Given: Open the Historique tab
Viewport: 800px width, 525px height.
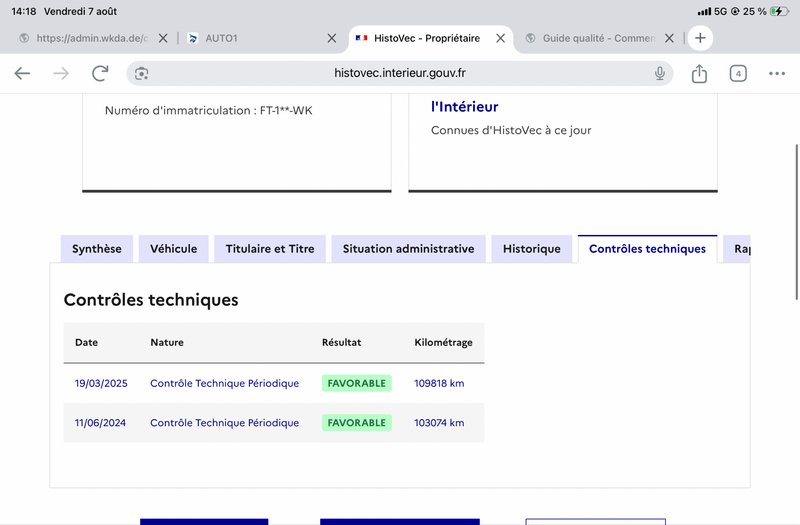Looking at the screenshot, I should (x=532, y=249).
